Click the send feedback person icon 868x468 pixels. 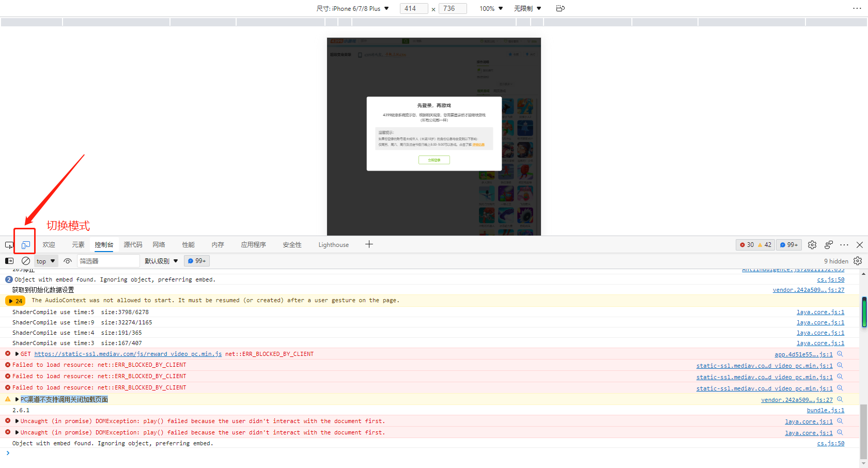pyautogui.click(x=829, y=245)
